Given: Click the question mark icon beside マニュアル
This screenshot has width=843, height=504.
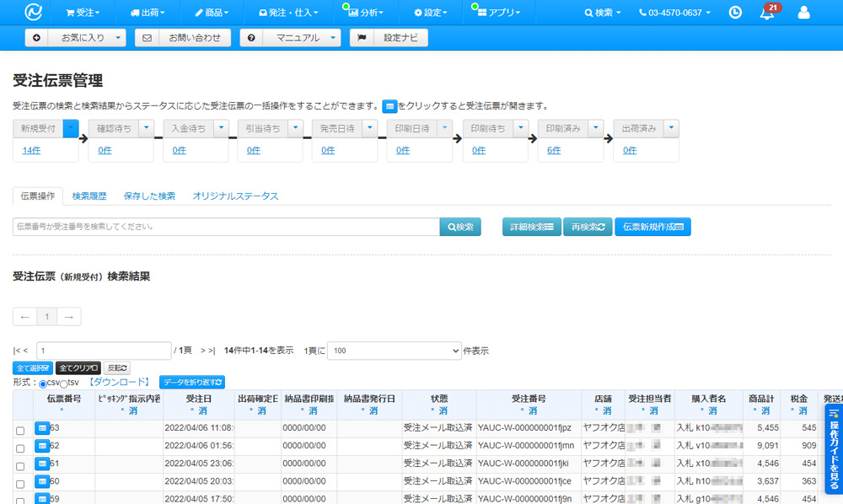Looking at the screenshot, I should point(251,38).
